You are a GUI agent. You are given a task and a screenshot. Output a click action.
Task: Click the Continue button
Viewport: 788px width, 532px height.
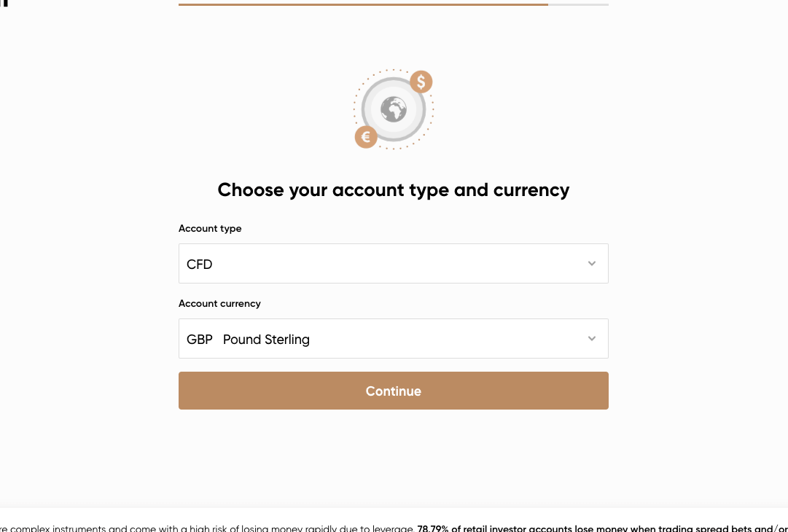coord(394,391)
